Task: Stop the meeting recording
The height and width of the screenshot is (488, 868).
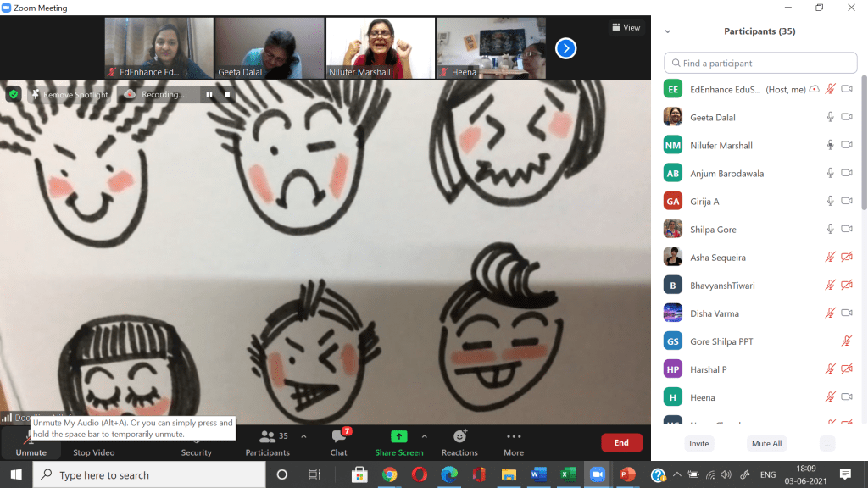Action: click(x=227, y=95)
